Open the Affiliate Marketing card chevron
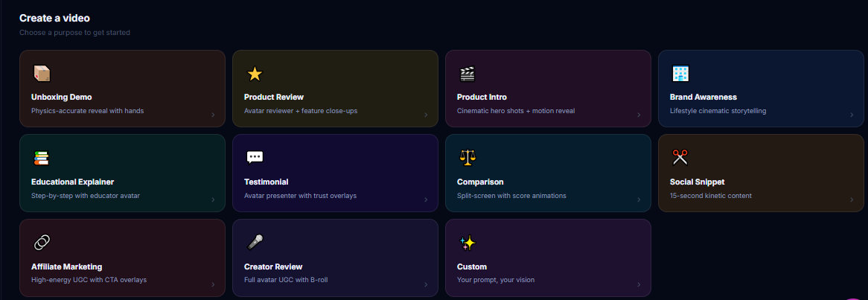868x300 pixels. 213,284
